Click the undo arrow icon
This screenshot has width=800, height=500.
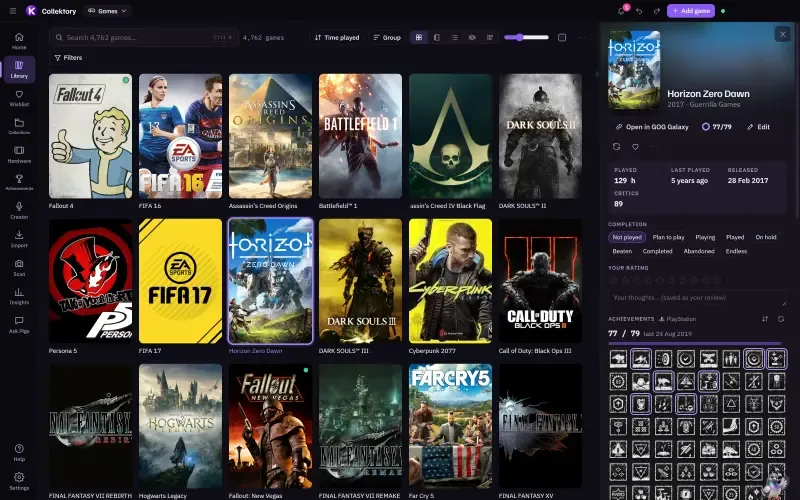tap(639, 11)
